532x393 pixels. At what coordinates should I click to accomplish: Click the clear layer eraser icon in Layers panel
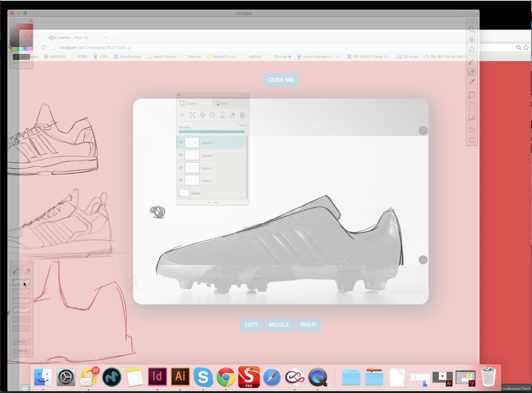[232, 115]
